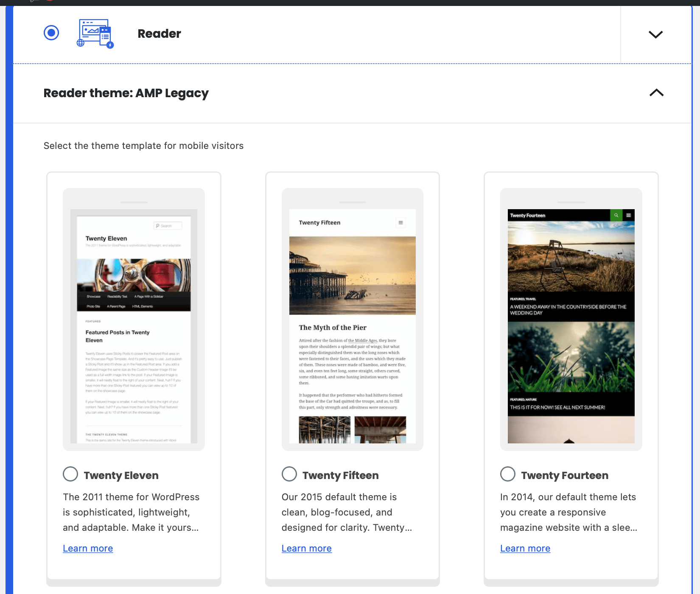Collapse the Reader theme: AMP Legacy section

click(656, 92)
